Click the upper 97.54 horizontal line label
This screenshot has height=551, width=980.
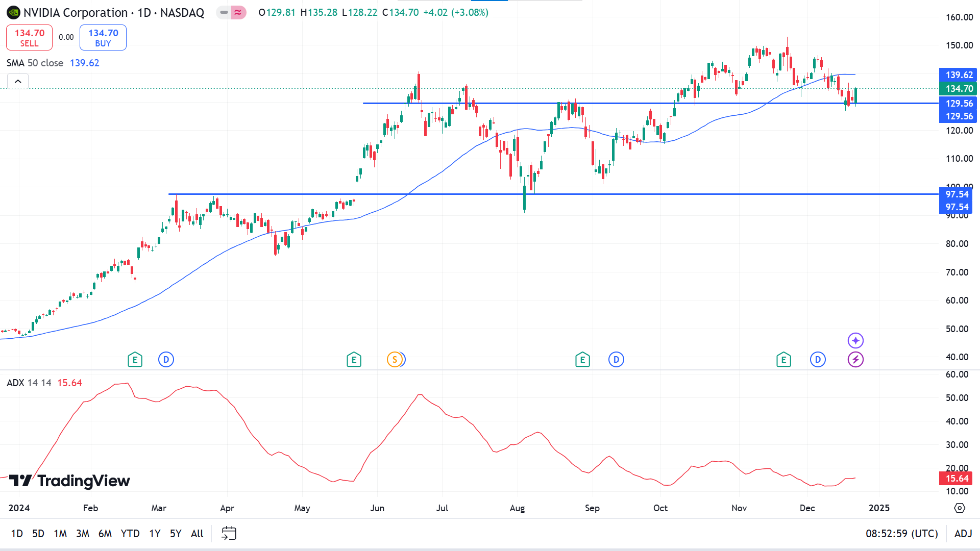957,194
